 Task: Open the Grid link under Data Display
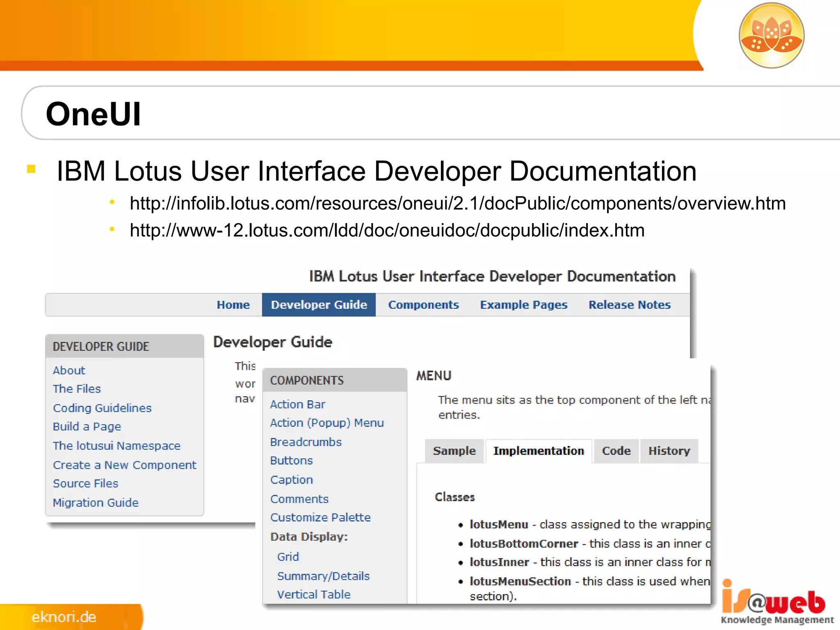coord(288,557)
